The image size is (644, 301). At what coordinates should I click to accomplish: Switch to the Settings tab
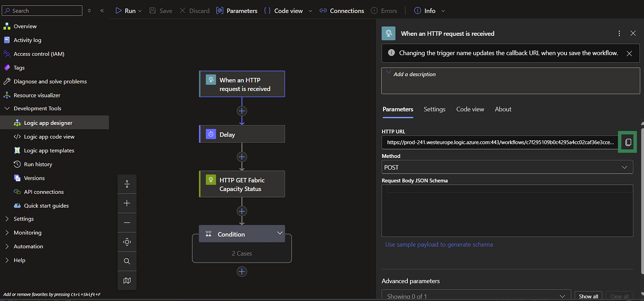(x=434, y=109)
